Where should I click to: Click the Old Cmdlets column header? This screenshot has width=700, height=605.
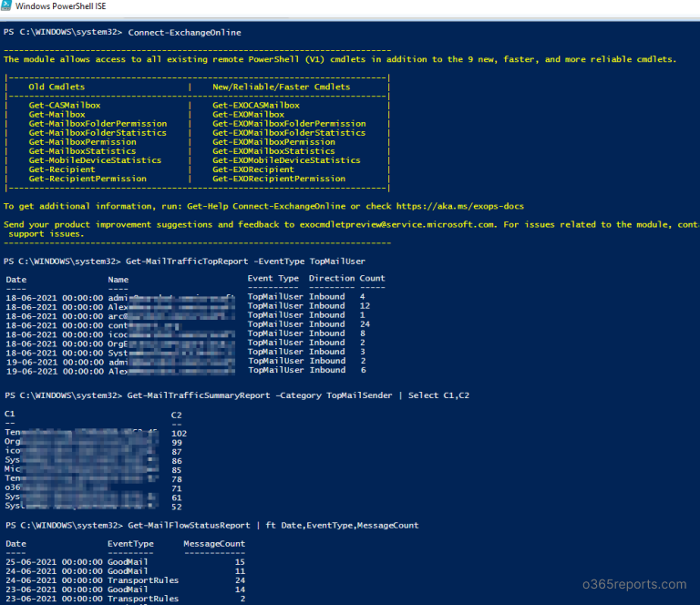(62, 87)
